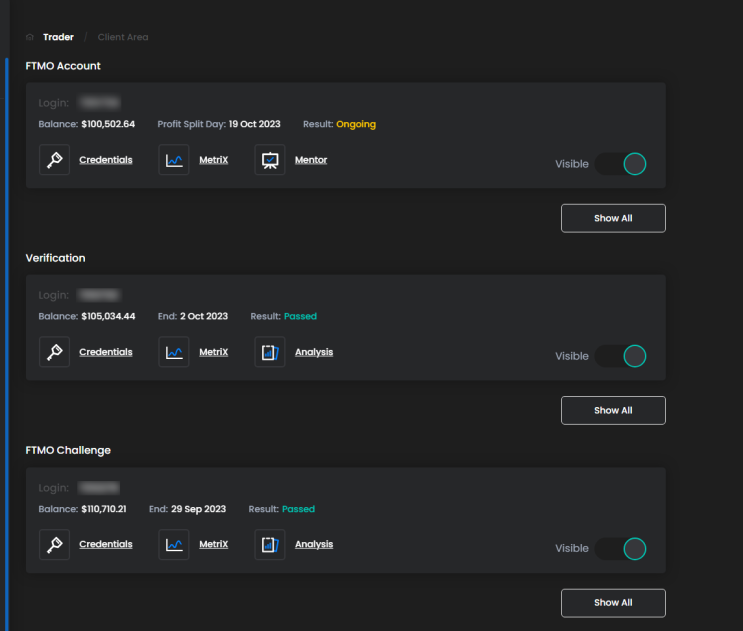Select balance value $110,710.21
This screenshot has width=743, height=631.
pos(104,509)
